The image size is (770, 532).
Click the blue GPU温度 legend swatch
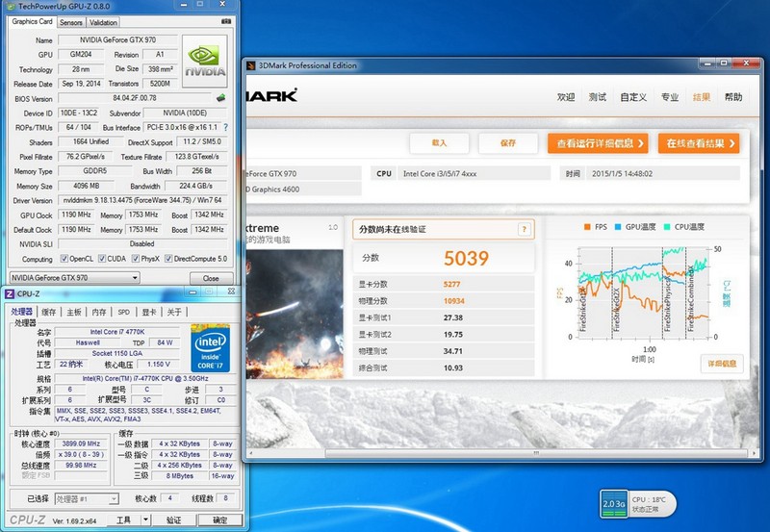pos(618,227)
